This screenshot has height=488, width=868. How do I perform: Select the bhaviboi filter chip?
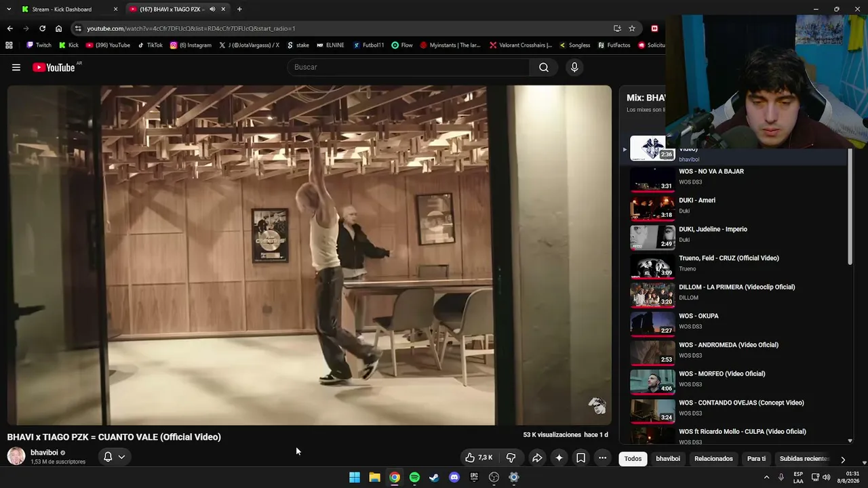pyautogui.click(x=668, y=459)
